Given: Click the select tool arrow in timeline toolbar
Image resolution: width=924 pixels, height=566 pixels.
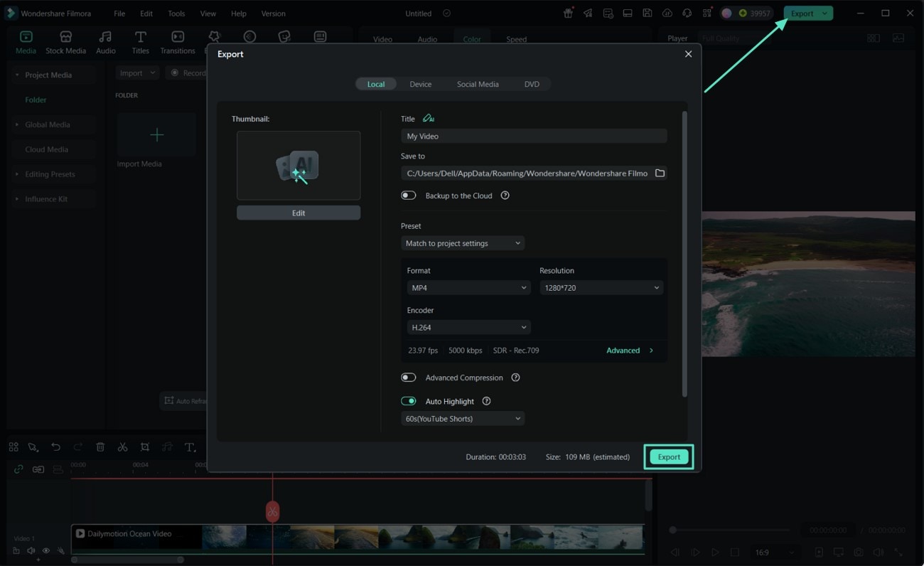Looking at the screenshot, I should coord(33,447).
